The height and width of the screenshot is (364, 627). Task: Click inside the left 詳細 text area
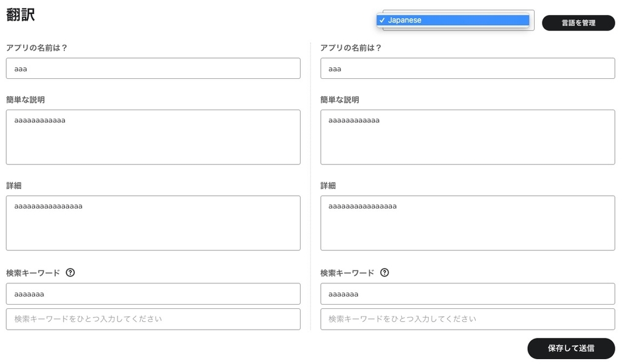click(x=152, y=222)
